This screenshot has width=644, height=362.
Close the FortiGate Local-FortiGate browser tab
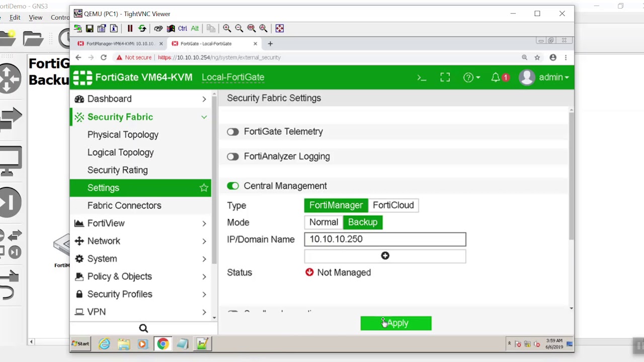(255, 44)
